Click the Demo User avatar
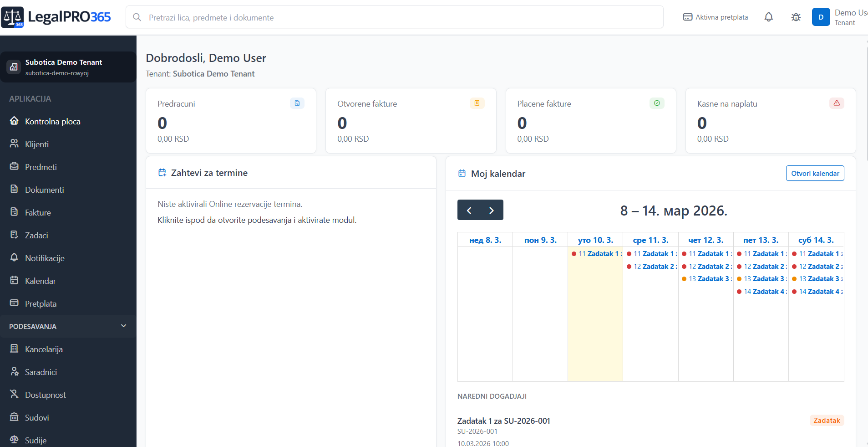This screenshot has height=447, width=868. point(821,17)
